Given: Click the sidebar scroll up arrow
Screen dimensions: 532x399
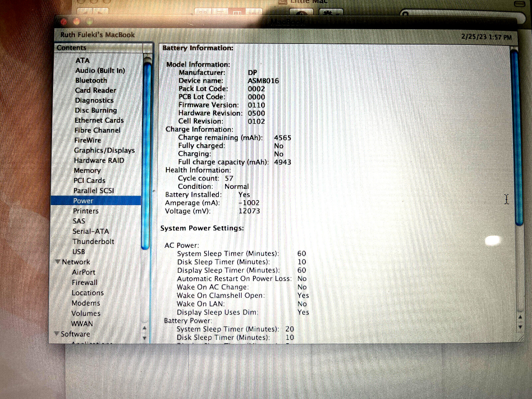Looking at the screenshot, I should (x=144, y=329).
